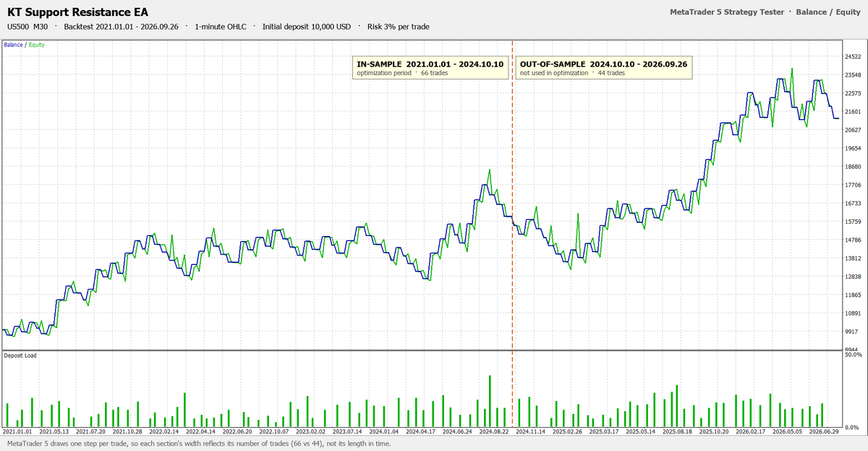Select the IN-SAMPLE period annotation box

point(432,68)
